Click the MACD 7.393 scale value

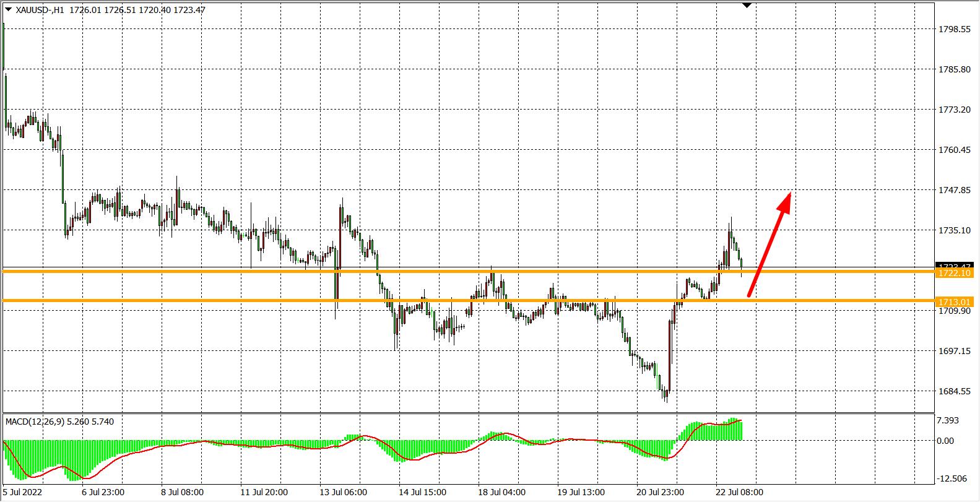949,420
